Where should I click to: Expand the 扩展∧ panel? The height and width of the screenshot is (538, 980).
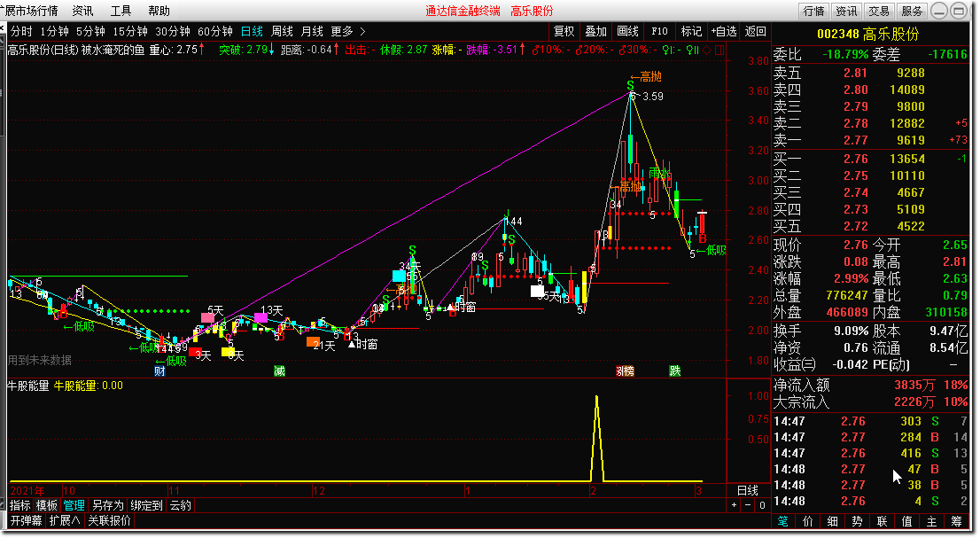pyautogui.click(x=65, y=520)
